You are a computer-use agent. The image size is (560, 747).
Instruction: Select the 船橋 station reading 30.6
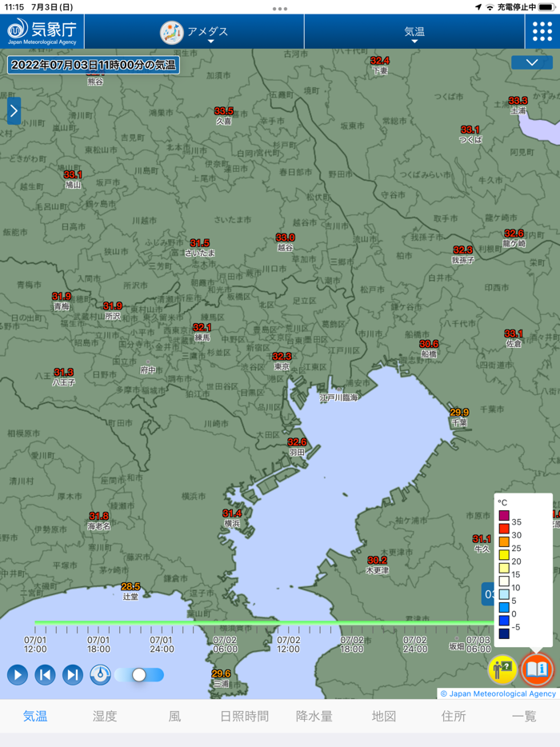point(429,349)
